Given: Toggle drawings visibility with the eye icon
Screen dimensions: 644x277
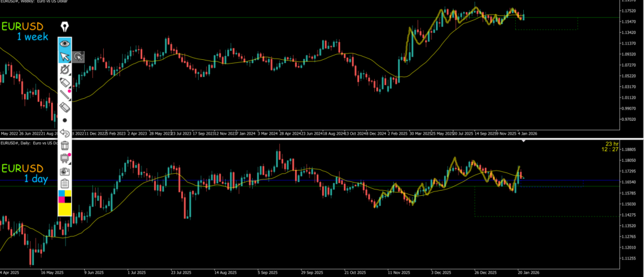Looking at the screenshot, I should (64, 43).
